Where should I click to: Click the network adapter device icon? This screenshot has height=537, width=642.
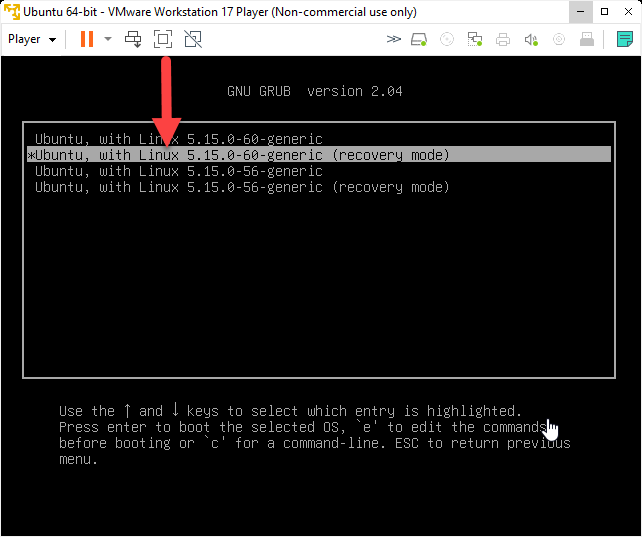coord(475,39)
